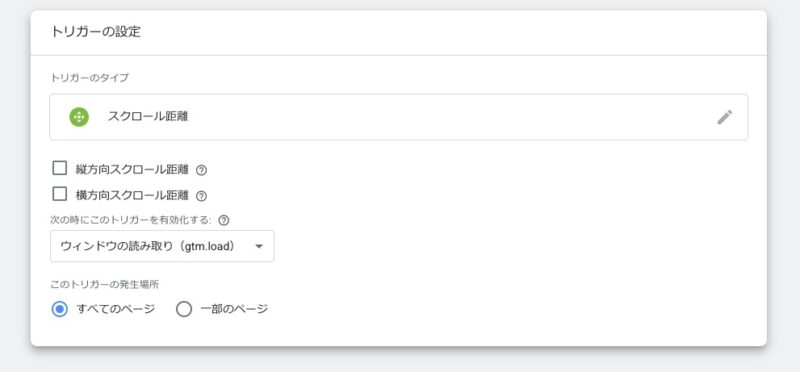Click the dropdown arrow beside gtm.load
This screenshot has width=800, height=372.
pos(259,246)
